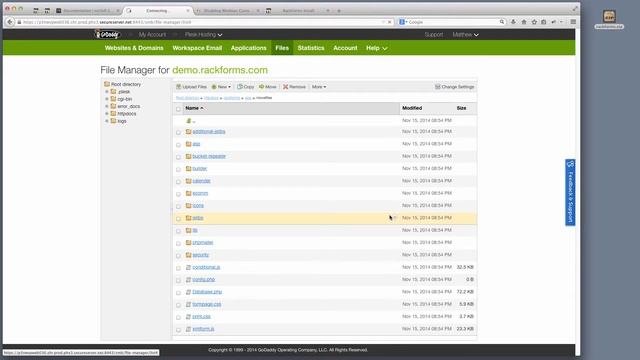Click the builder folder icon
Screen dimensions: 640x360
(189, 169)
